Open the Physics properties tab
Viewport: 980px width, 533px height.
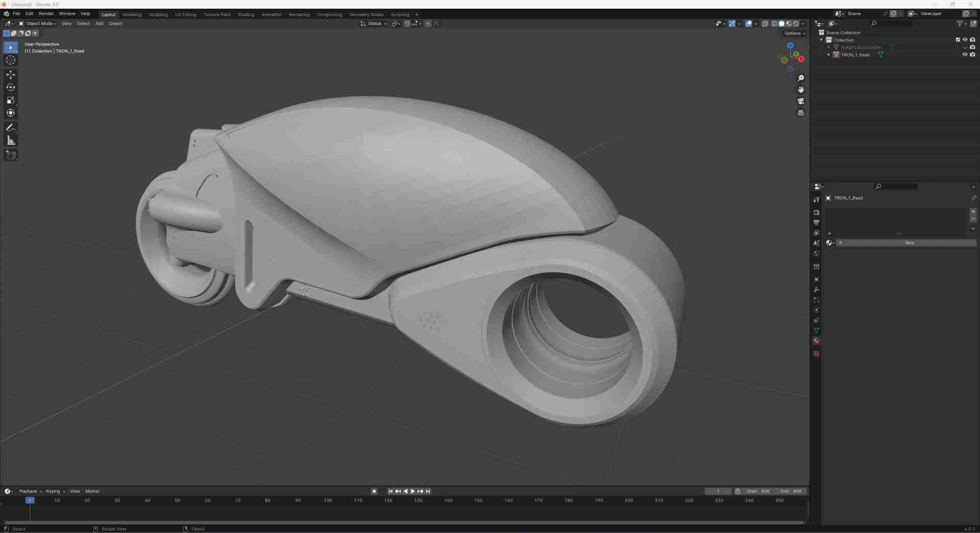pyautogui.click(x=816, y=310)
